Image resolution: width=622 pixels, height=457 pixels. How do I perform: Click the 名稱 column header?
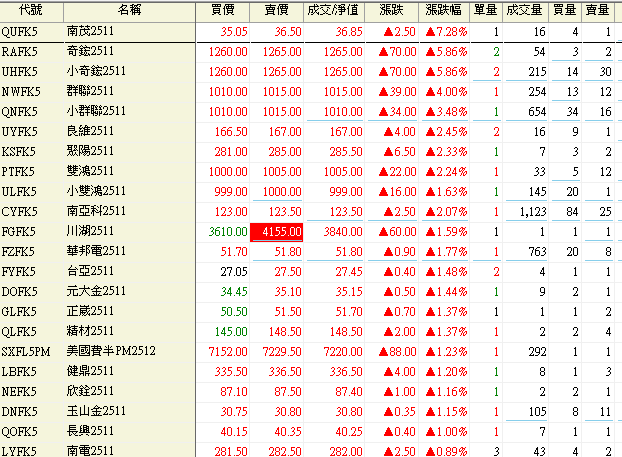[x=129, y=9]
